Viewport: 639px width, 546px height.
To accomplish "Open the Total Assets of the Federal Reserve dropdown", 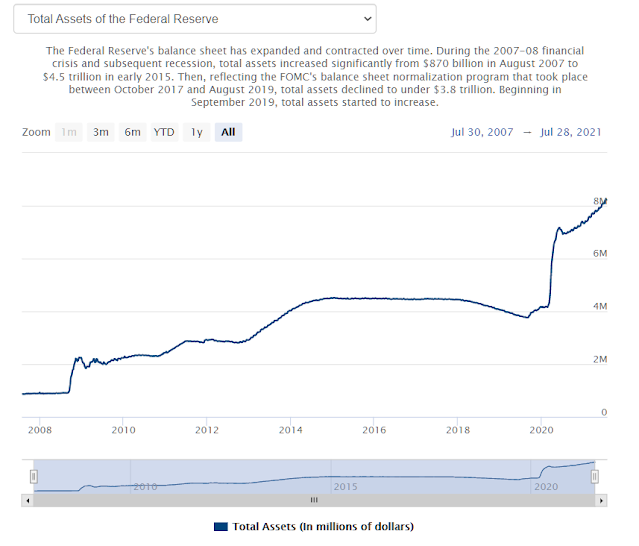I will (195, 19).
